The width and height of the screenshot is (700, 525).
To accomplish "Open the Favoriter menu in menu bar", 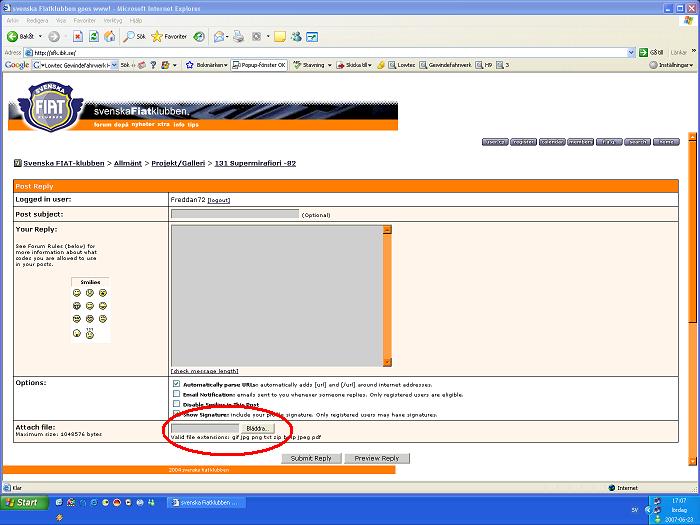I will click(84, 20).
